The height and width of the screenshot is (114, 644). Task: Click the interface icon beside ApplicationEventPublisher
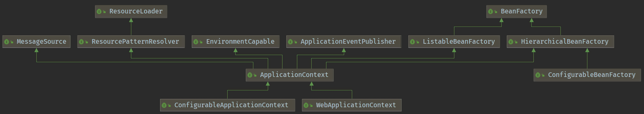[x=290, y=42]
